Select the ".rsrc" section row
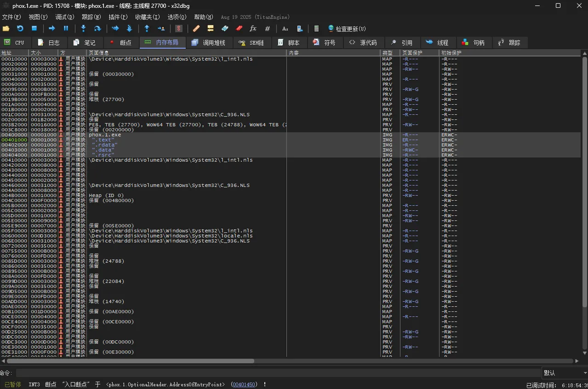This screenshot has width=588, height=389. point(290,155)
